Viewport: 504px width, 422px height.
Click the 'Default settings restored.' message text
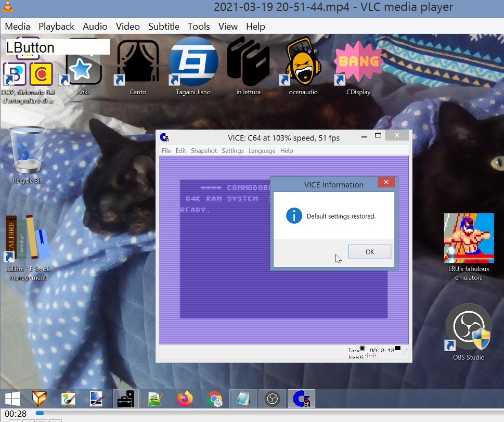(341, 216)
